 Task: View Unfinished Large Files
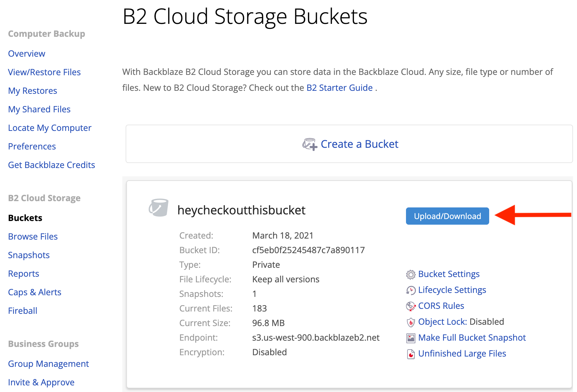(x=462, y=354)
